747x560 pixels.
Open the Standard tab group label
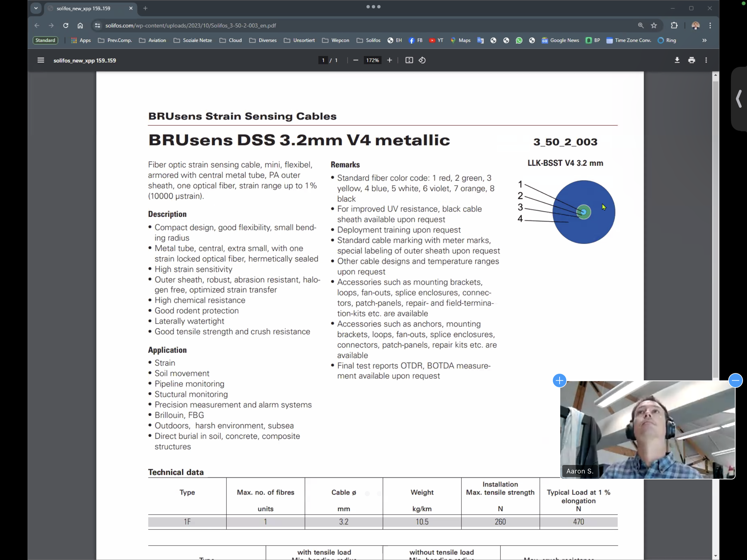tap(45, 41)
